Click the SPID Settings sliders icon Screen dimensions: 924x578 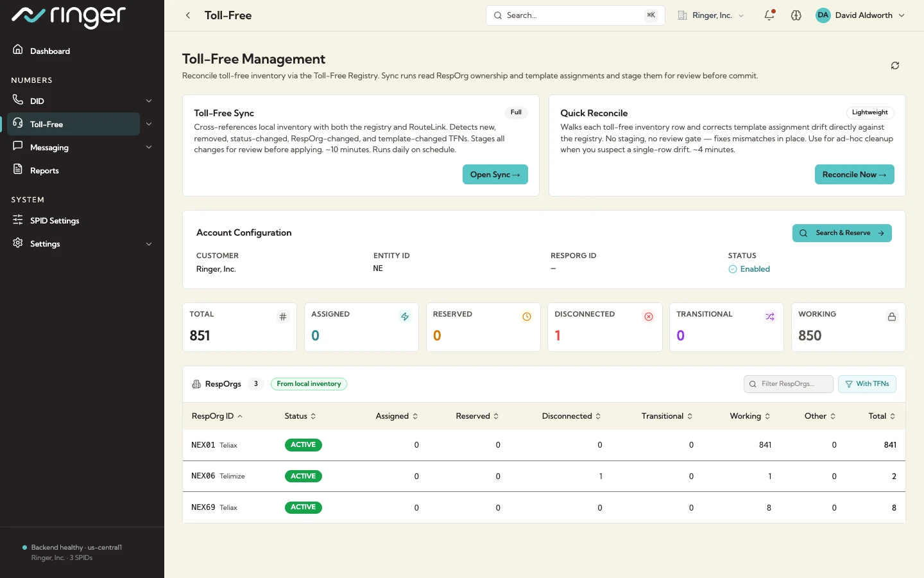click(18, 220)
